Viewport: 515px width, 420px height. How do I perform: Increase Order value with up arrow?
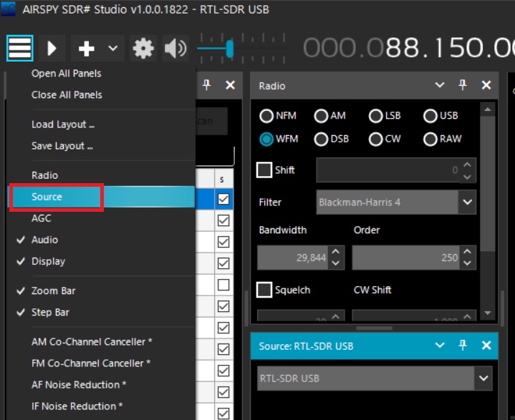pos(468,252)
